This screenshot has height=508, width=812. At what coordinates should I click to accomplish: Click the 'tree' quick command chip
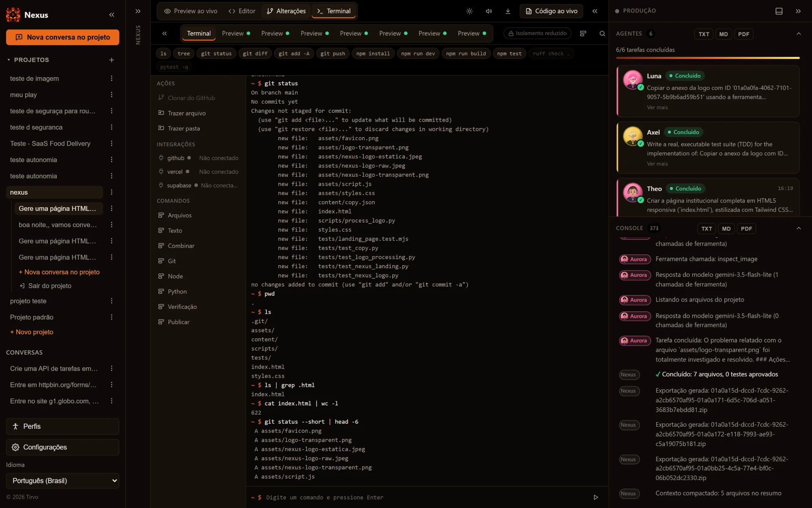click(x=184, y=54)
